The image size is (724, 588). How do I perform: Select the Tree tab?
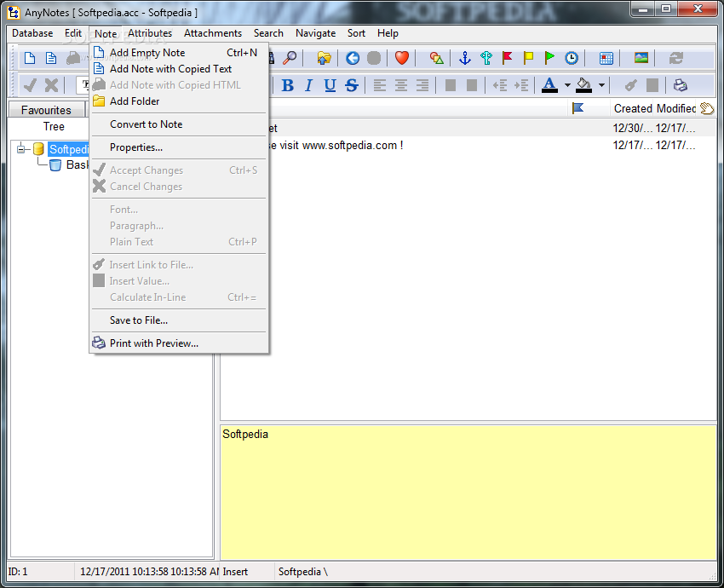tap(54, 127)
